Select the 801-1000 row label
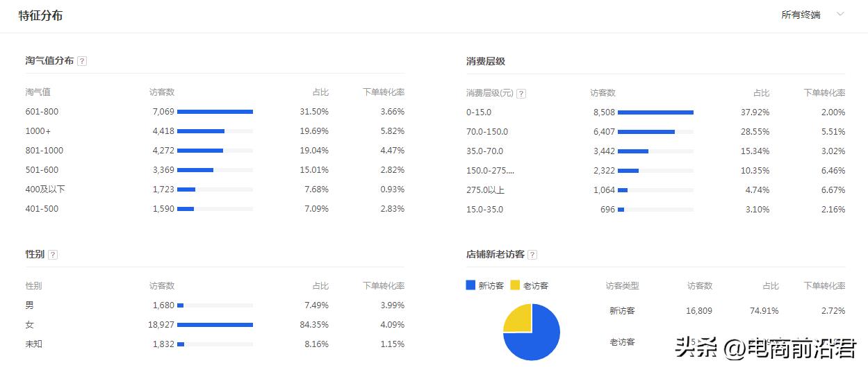The image size is (868, 370). pos(44,151)
